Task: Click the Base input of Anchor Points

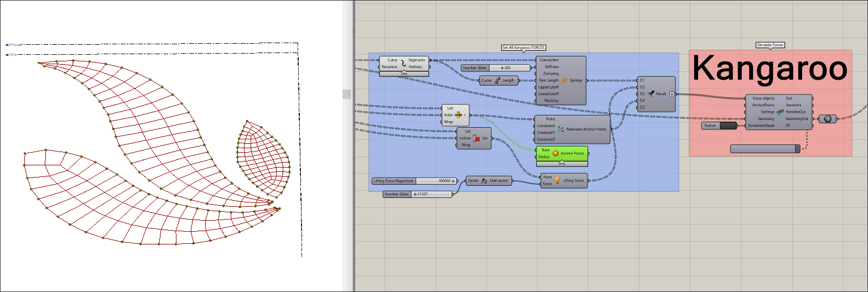Action: pos(545,150)
